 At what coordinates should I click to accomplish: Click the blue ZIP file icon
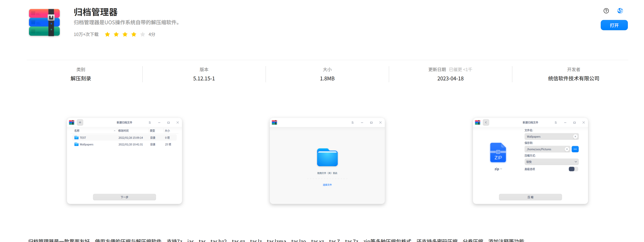(498, 153)
